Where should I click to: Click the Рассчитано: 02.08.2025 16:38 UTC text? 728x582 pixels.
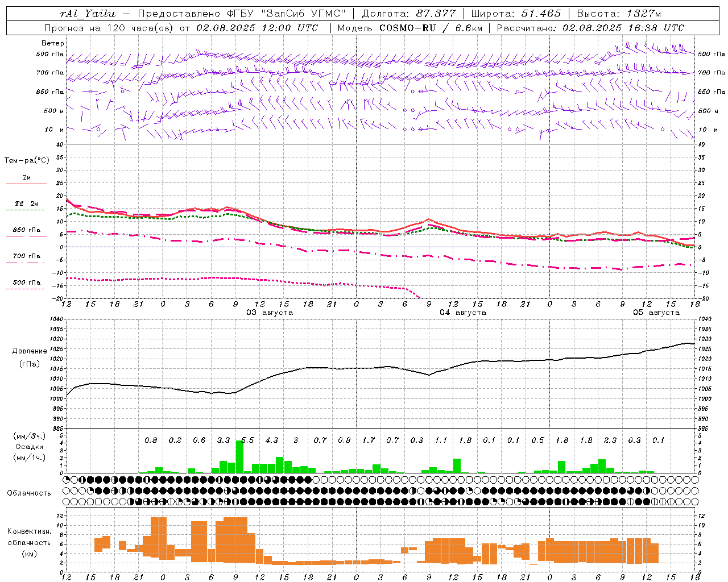[590, 28]
